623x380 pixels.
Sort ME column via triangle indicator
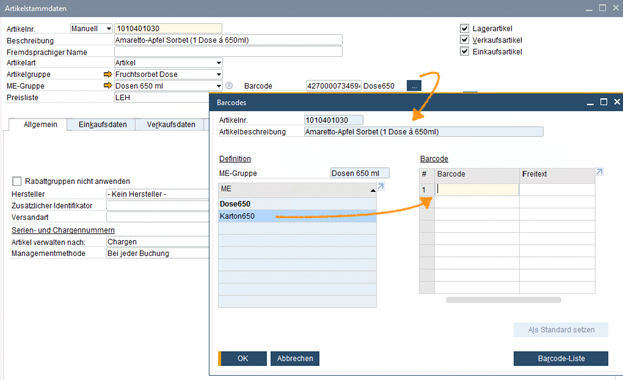coord(373,191)
